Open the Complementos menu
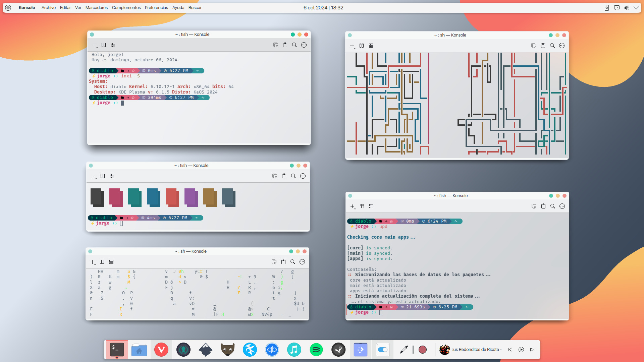644x362 pixels. (126, 8)
